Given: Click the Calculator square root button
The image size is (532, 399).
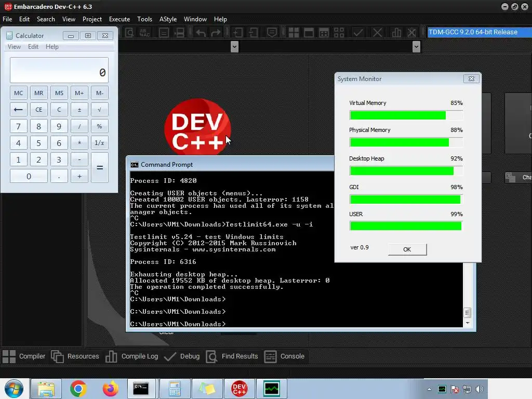Looking at the screenshot, I should 99,110.
